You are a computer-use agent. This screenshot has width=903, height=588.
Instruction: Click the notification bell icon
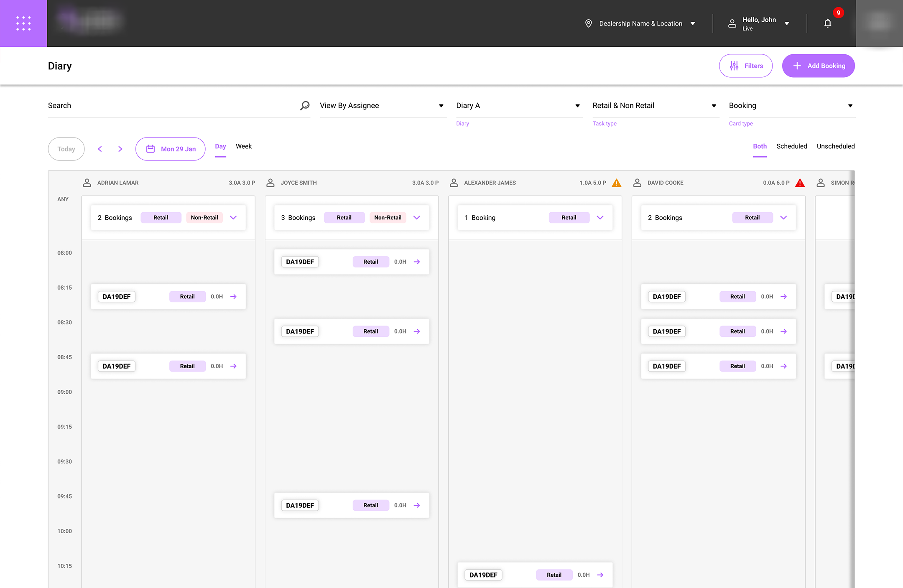[x=827, y=23]
